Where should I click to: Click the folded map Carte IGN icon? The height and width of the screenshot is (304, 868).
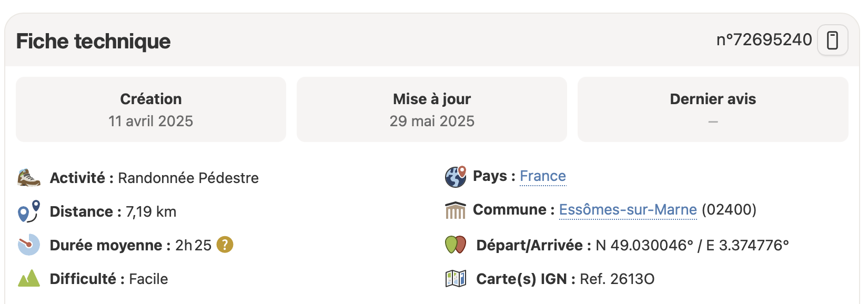(456, 278)
